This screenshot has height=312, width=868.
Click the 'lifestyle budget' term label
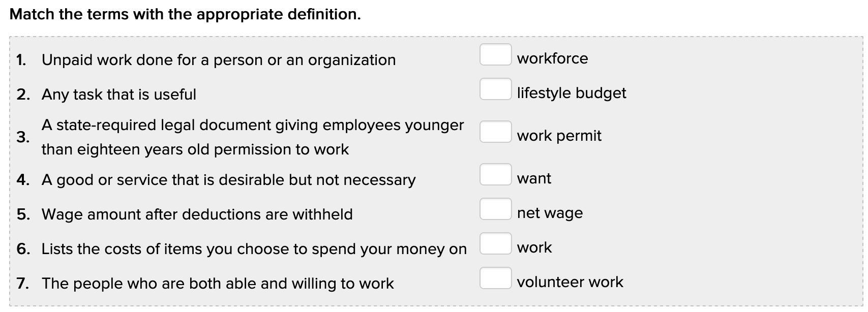pyautogui.click(x=571, y=93)
